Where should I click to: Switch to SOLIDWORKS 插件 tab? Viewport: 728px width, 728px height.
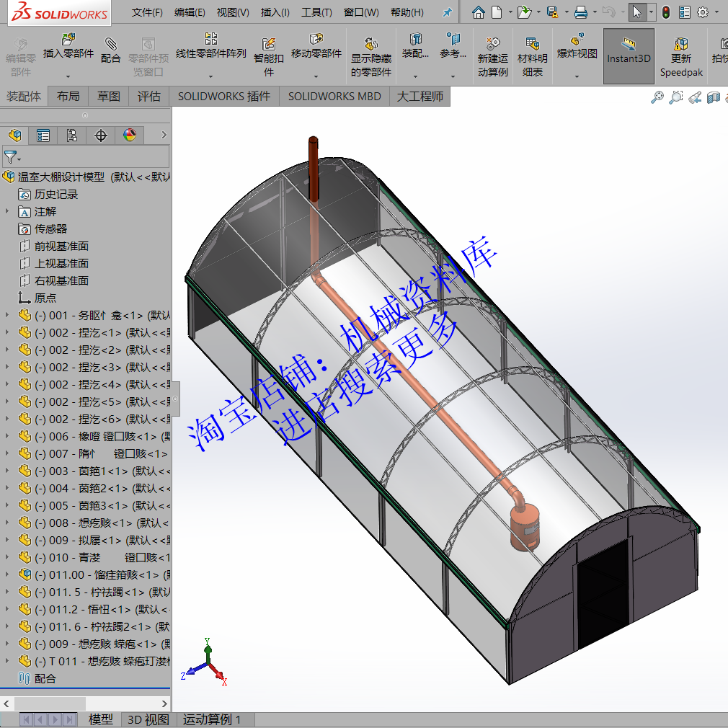[224, 96]
